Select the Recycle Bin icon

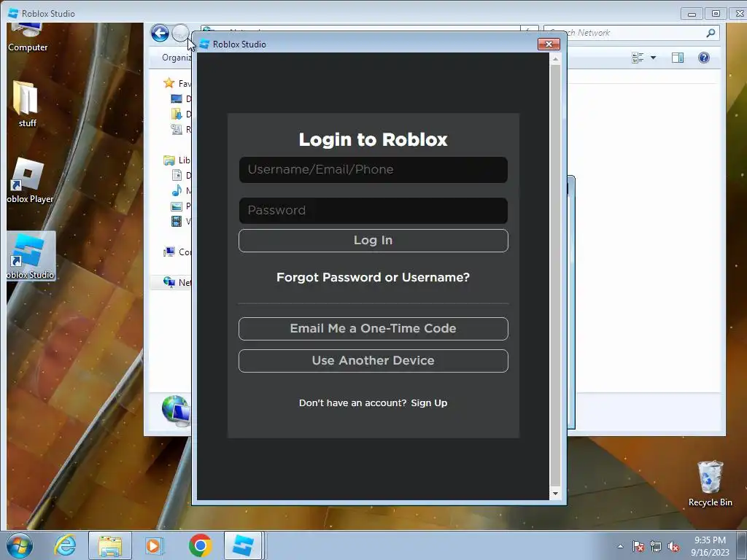click(710, 483)
